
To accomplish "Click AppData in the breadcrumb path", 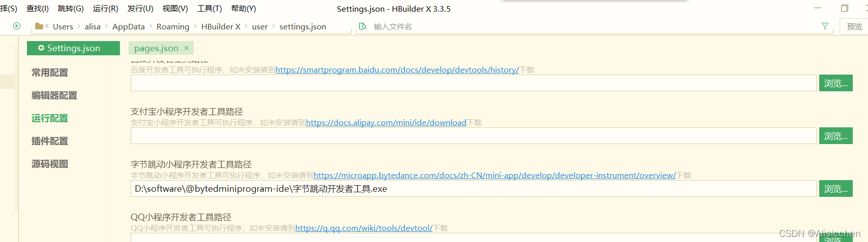I will 129,26.
